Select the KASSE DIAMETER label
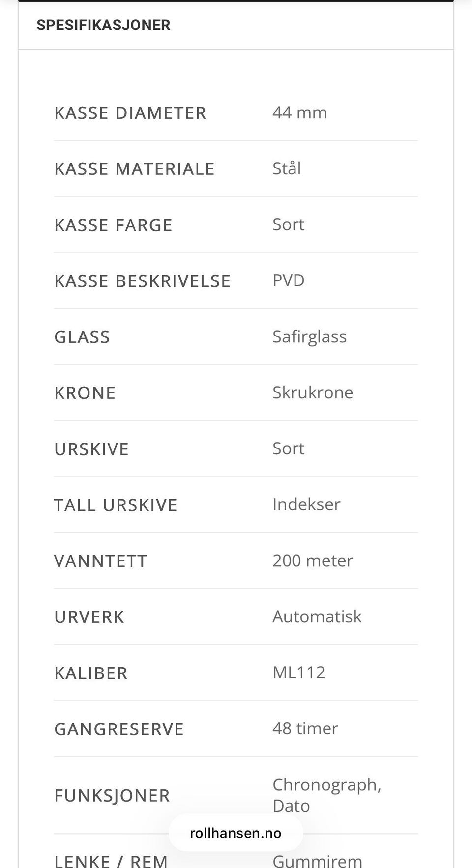The width and height of the screenshot is (472, 868). (x=130, y=113)
